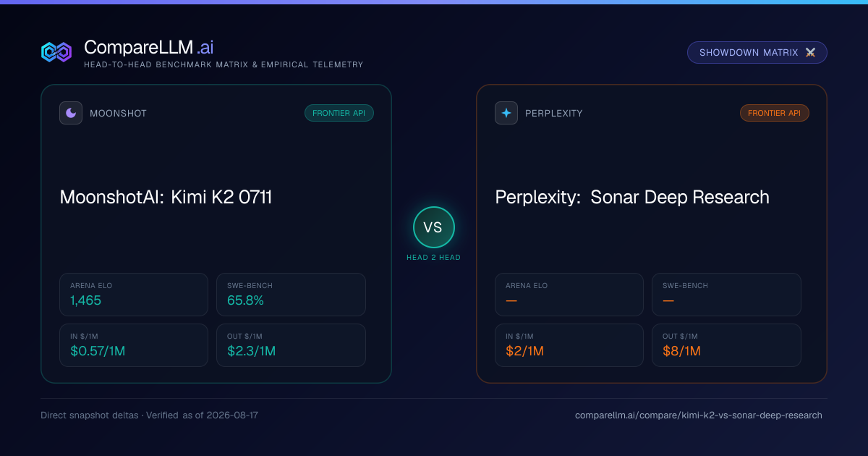Click the circular VS badge
The height and width of the screenshot is (456, 868).
(433, 227)
